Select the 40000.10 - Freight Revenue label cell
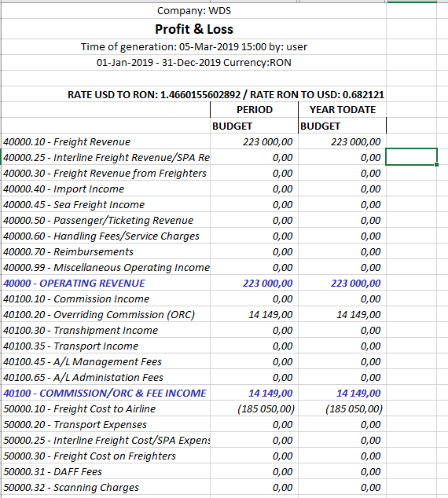The image size is (448, 498). point(105,141)
